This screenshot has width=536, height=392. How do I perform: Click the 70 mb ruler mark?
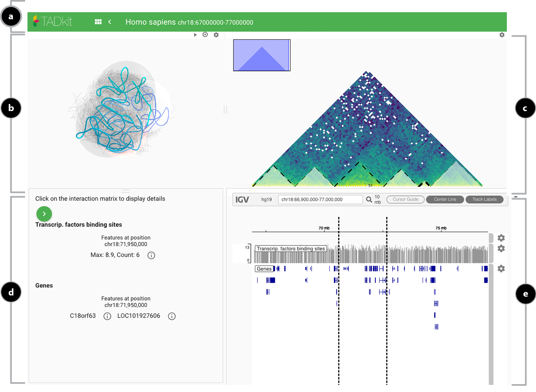click(324, 228)
